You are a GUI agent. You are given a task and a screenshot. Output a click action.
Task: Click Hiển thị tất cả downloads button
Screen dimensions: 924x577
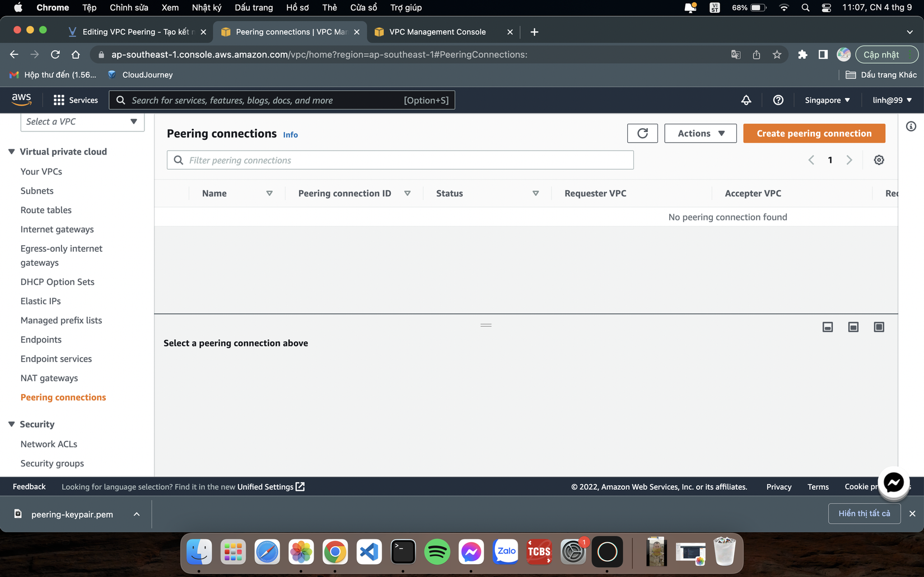(x=864, y=514)
